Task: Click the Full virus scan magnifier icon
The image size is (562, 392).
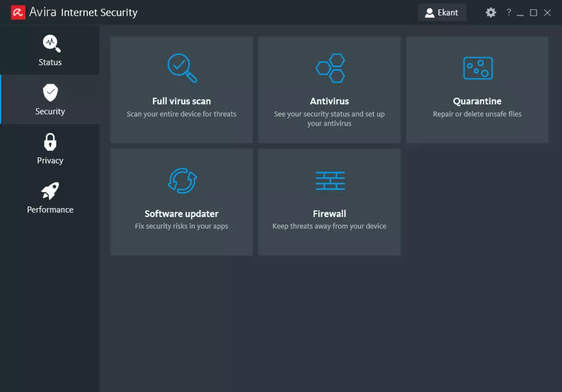Action: pyautogui.click(x=181, y=67)
